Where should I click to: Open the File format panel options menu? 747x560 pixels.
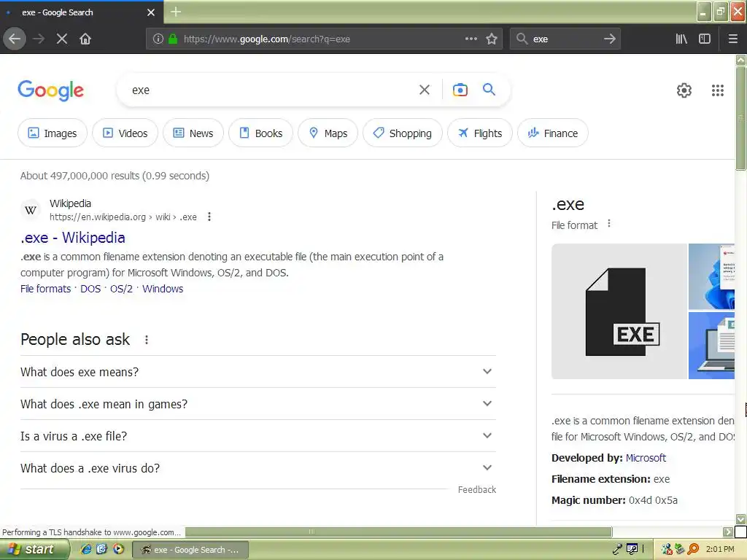pos(609,224)
